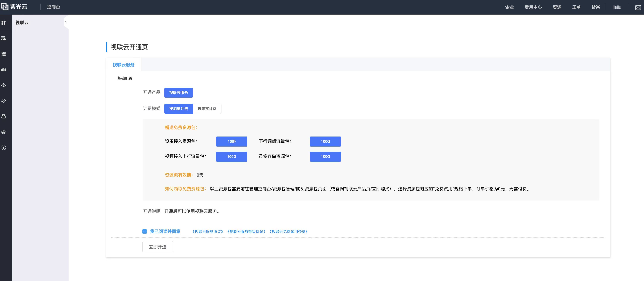Screen dimensions: 644x281
Task: Click the 紫光云 logo
Action: [14, 7]
